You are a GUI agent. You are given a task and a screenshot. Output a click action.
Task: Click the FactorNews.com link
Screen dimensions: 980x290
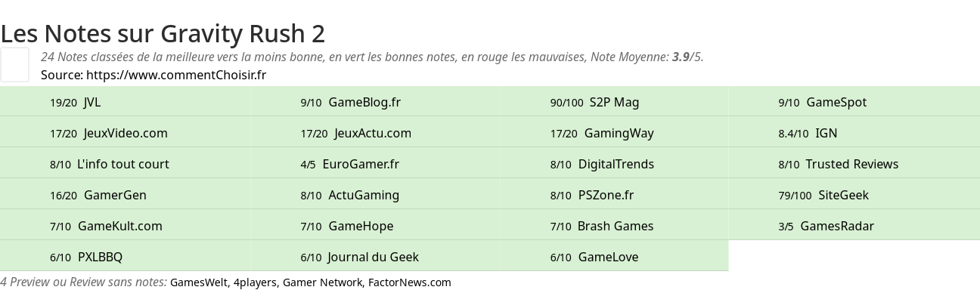point(409,282)
